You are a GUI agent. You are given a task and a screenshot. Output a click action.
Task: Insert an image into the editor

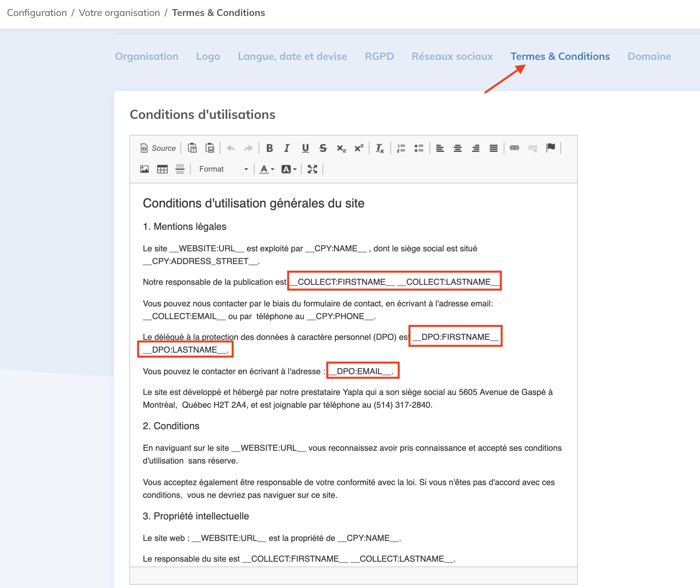(x=144, y=169)
